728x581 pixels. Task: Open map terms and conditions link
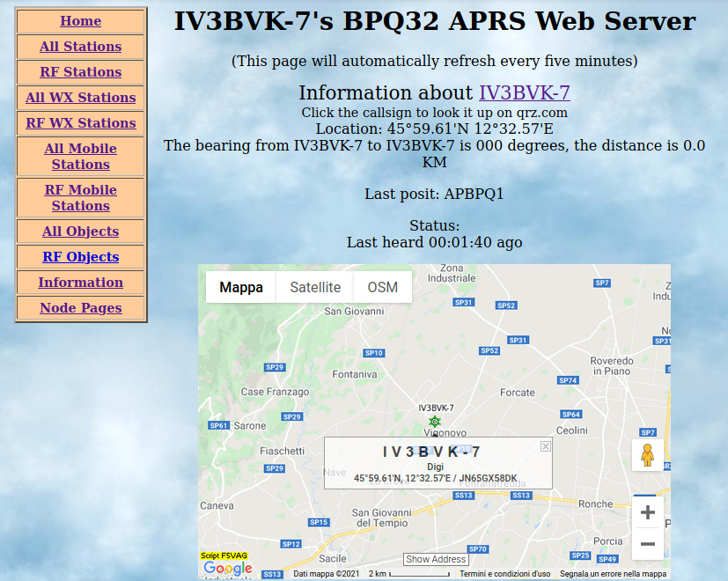504,574
